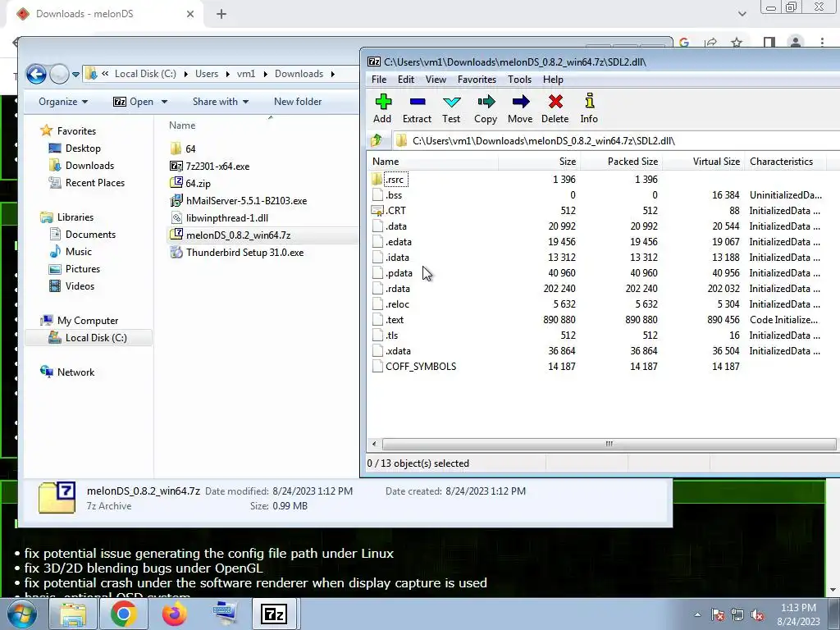Screen dimensions: 840x630
Task: Expand the Open button dropdown arrow
Action: point(164,102)
